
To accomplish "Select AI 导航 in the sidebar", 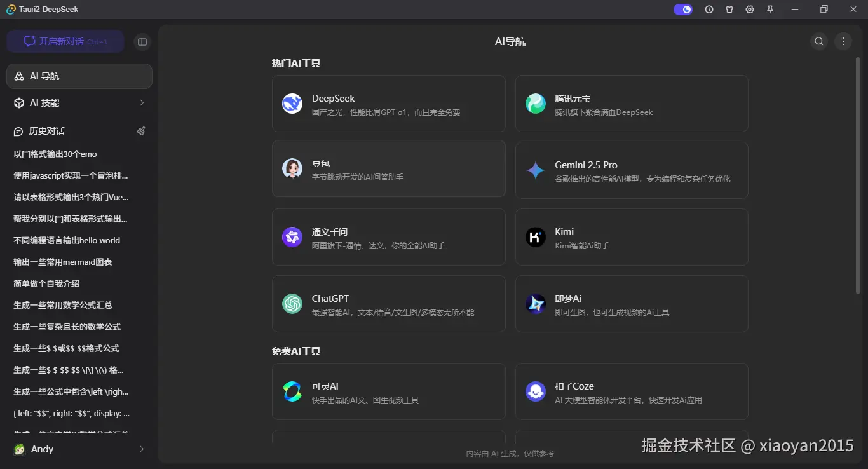I will tap(79, 76).
